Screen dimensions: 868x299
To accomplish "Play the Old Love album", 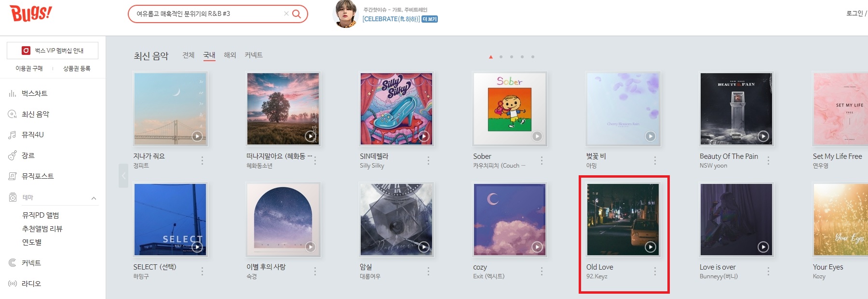I will [x=651, y=247].
